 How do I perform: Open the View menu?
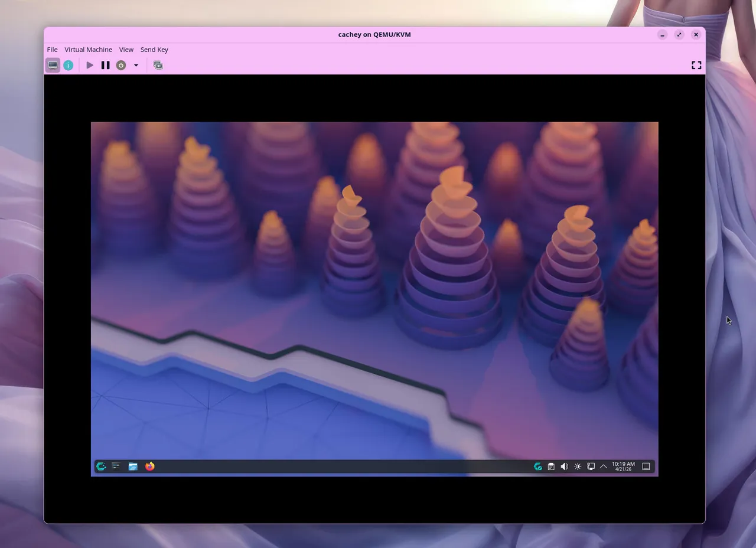[x=126, y=50]
